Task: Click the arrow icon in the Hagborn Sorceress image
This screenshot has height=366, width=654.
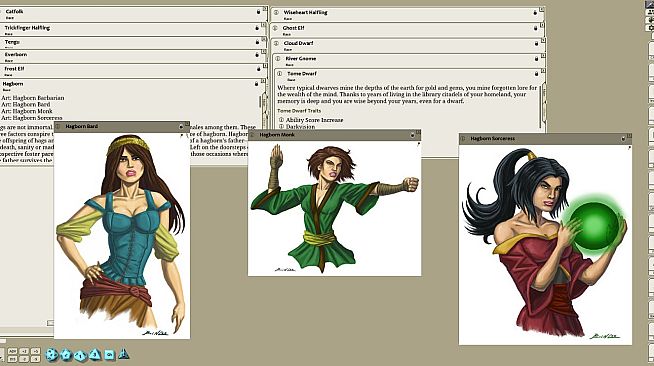Action: click(x=629, y=148)
